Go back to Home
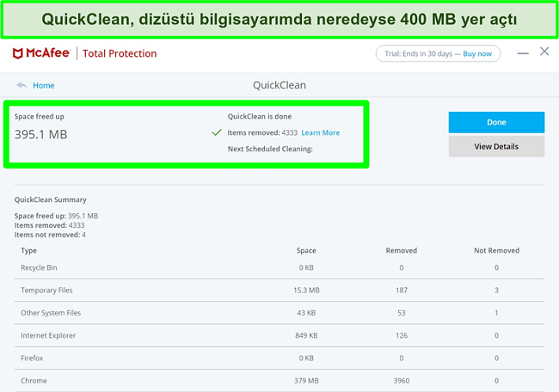The image size is (559, 392). [44, 85]
